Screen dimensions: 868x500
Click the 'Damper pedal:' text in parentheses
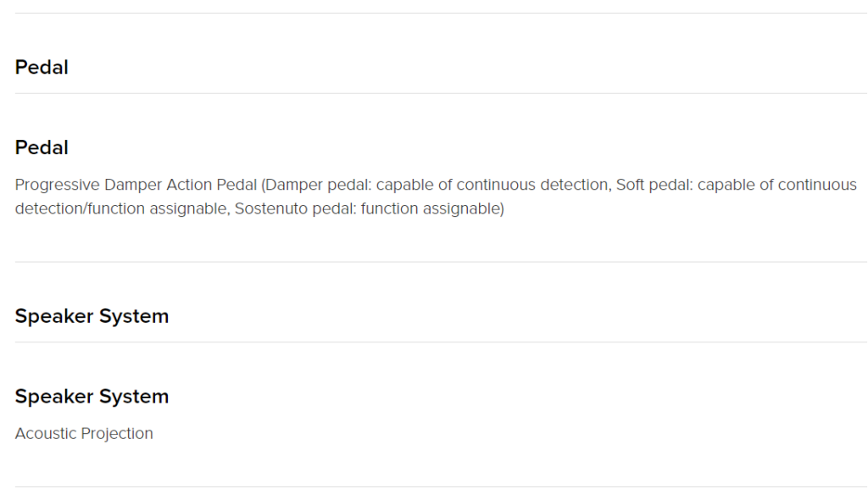coord(317,185)
